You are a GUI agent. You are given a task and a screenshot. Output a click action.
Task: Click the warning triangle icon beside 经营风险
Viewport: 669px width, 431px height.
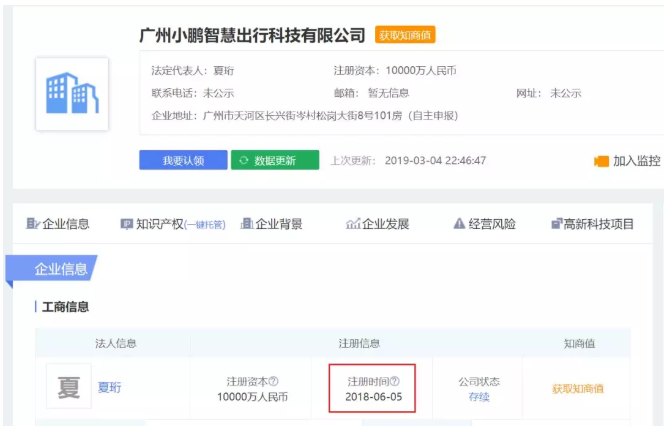point(459,224)
